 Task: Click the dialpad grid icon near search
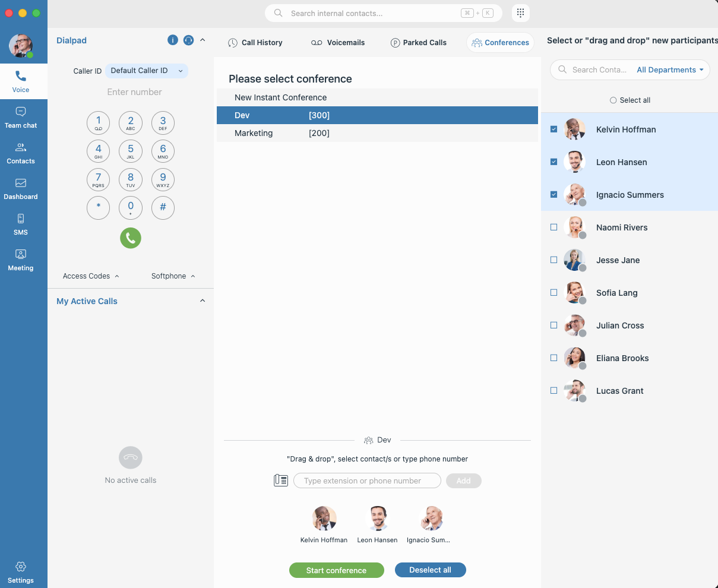pos(520,13)
